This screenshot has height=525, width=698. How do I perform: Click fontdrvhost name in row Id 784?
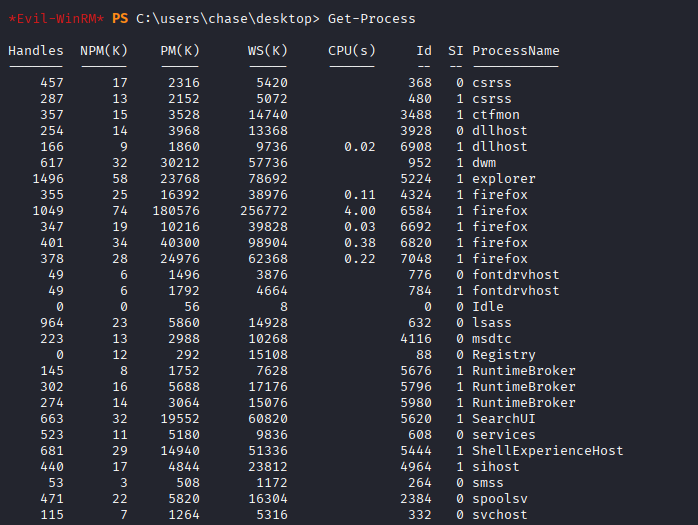click(515, 291)
